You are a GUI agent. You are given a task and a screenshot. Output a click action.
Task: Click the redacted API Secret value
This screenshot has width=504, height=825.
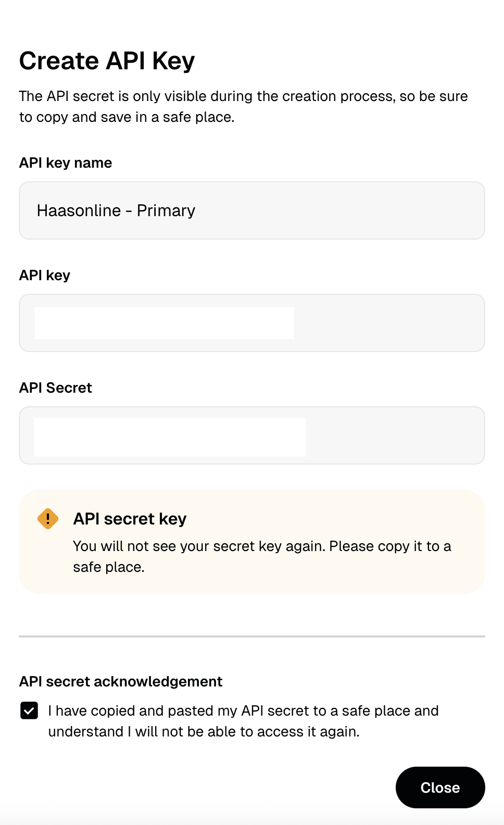[170, 435]
